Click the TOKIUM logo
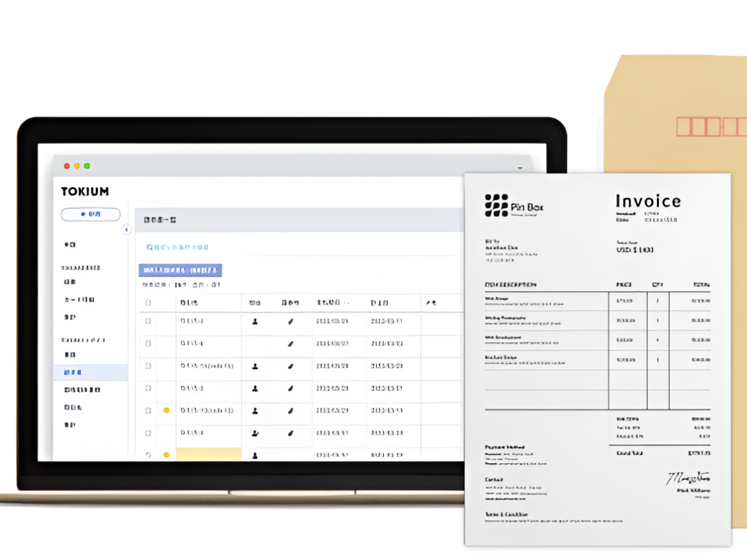Viewport: 747px width, 560px height. tap(84, 192)
